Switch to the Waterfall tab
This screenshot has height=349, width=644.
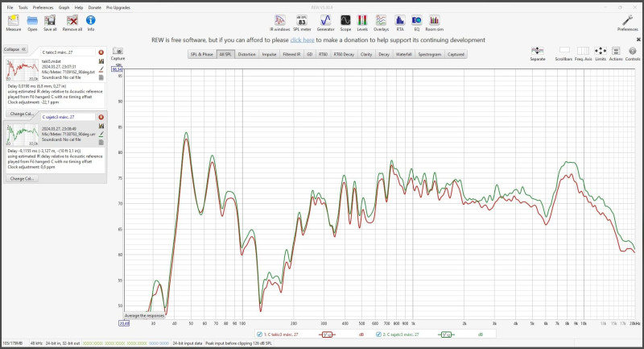pyautogui.click(x=404, y=54)
